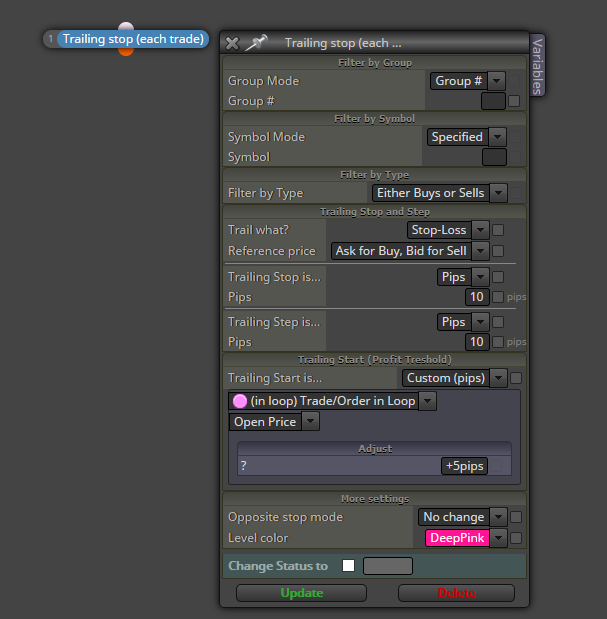The height and width of the screenshot is (619, 607).
Task: Open the Reference price dropdown
Action: tap(410, 251)
